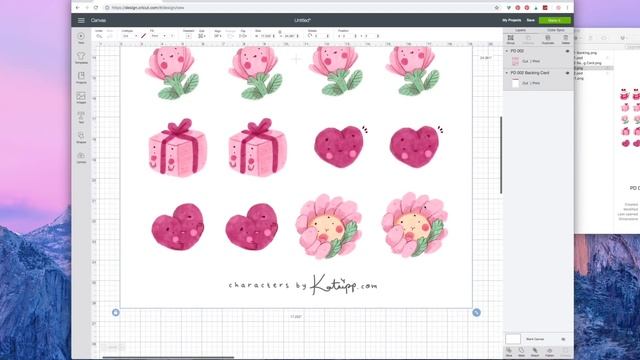
Task: Click the linetype pen color swatch
Action: (x=144, y=36)
